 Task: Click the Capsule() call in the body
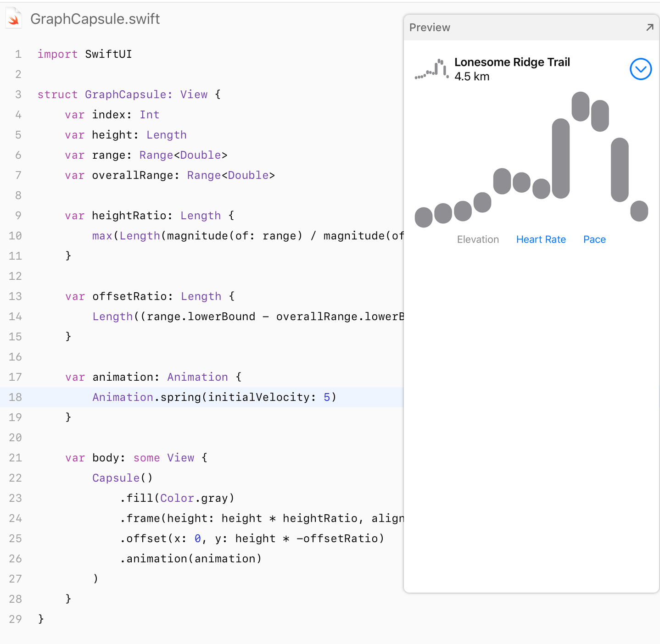point(122,478)
